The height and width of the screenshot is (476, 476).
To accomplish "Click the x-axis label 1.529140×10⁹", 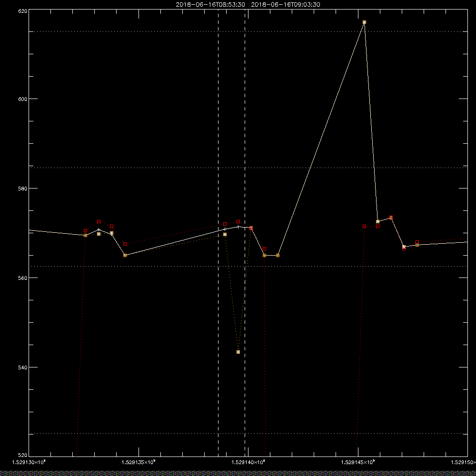I will pyautogui.click(x=248, y=462).
